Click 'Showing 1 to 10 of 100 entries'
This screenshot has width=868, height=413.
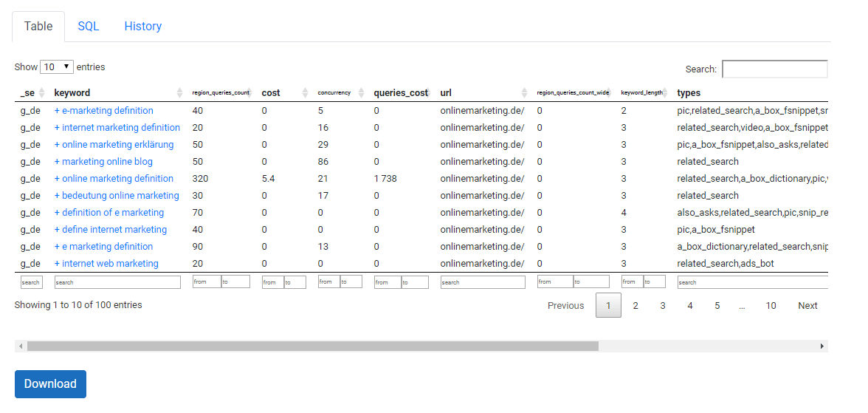point(78,305)
